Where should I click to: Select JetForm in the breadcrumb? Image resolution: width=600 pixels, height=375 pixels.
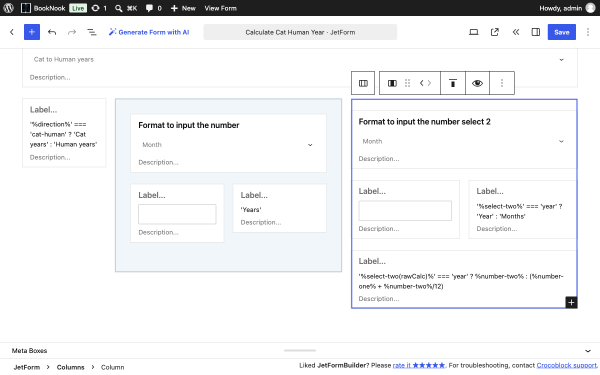(27, 367)
